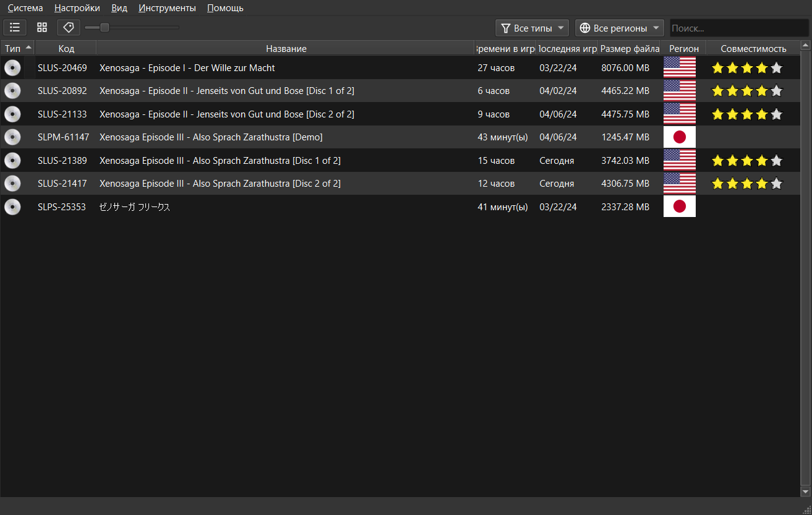Click the disc icon for SLPS-25353
Viewport: 812px width, 515px height.
[x=12, y=207]
